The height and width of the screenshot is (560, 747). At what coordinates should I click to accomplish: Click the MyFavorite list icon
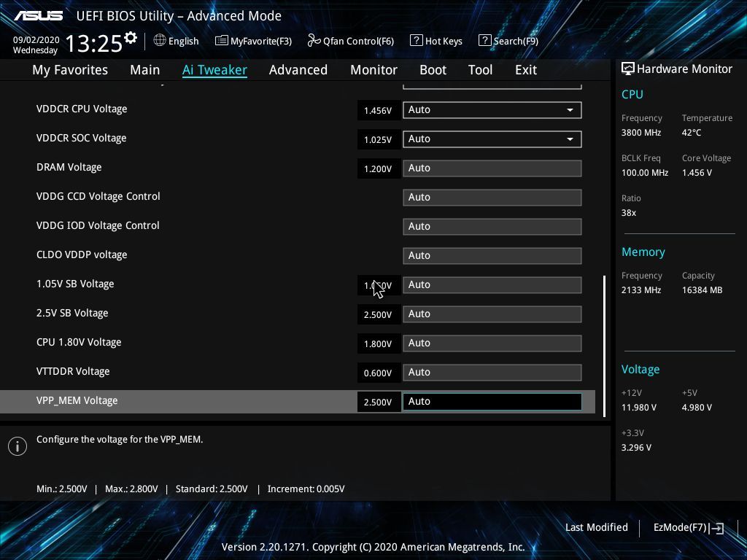(x=221, y=41)
